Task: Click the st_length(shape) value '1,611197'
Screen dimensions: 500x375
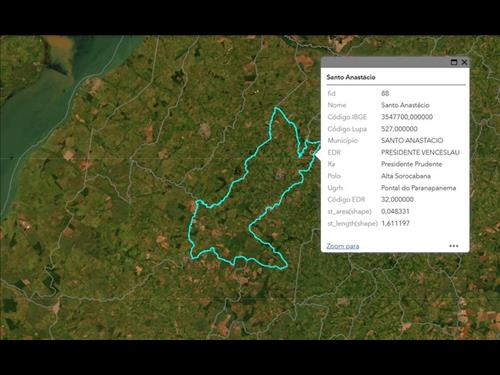Action: click(395, 223)
